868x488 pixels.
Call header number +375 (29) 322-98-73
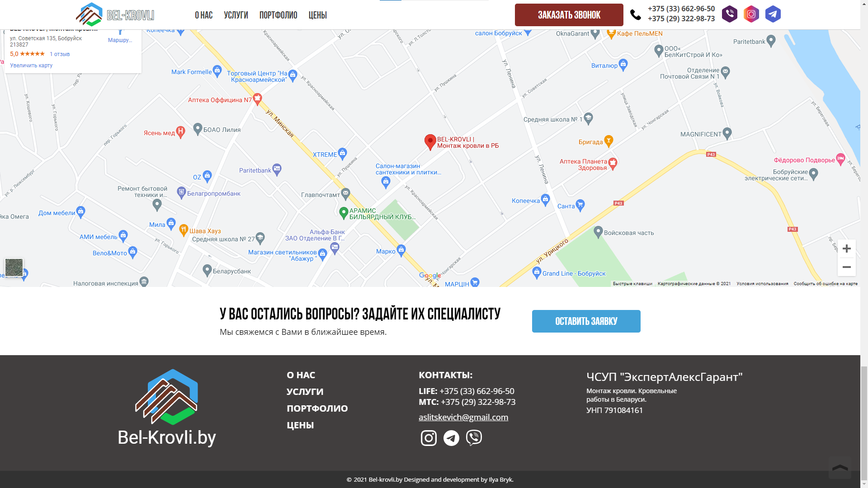[681, 19]
